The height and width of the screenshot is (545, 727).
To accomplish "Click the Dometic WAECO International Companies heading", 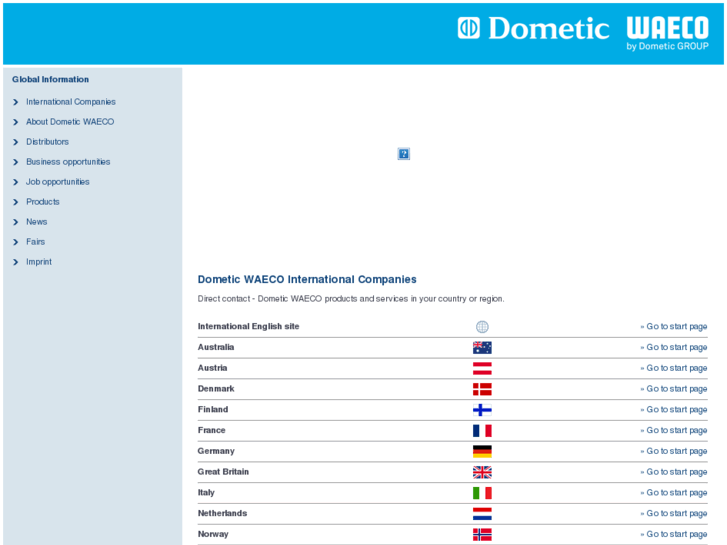I will (x=307, y=279).
